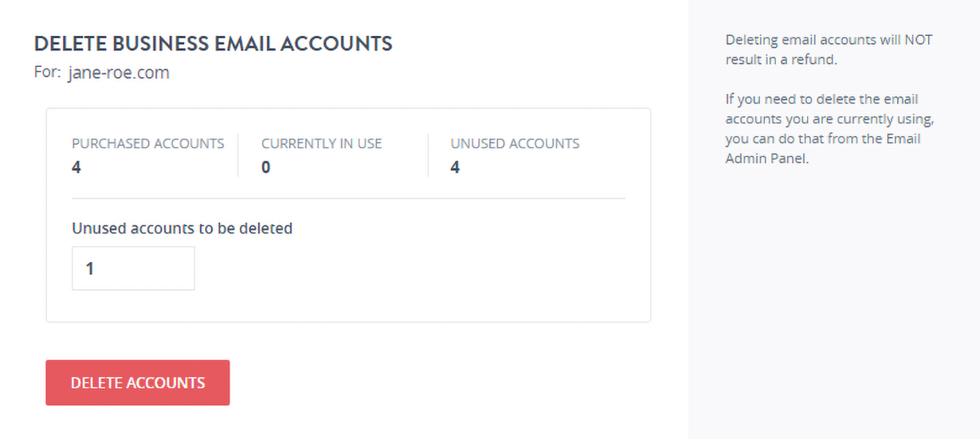Click the Purchased Accounts count of 4

[76, 167]
